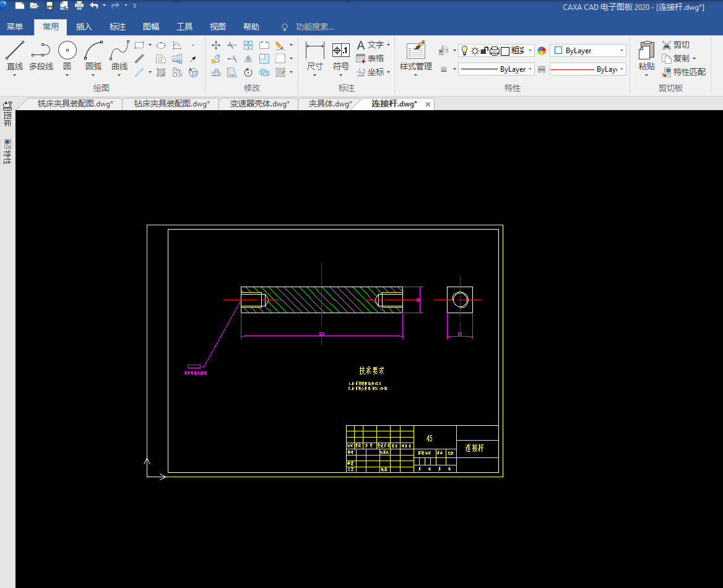Click the 坐标 coordinate annotation button
The height and width of the screenshot is (588, 723).
pos(371,72)
